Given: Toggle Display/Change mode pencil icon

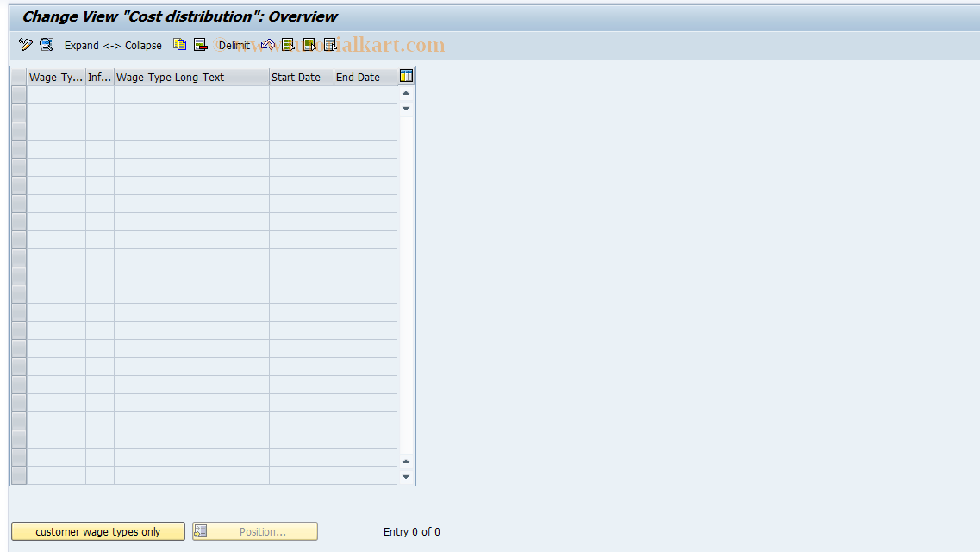Looking at the screenshot, I should pos(26,44).
